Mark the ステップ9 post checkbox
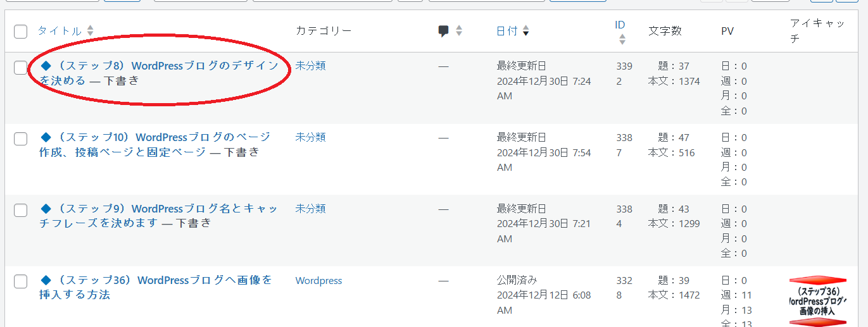Screen dimensions: 868x327 (21, 211)
